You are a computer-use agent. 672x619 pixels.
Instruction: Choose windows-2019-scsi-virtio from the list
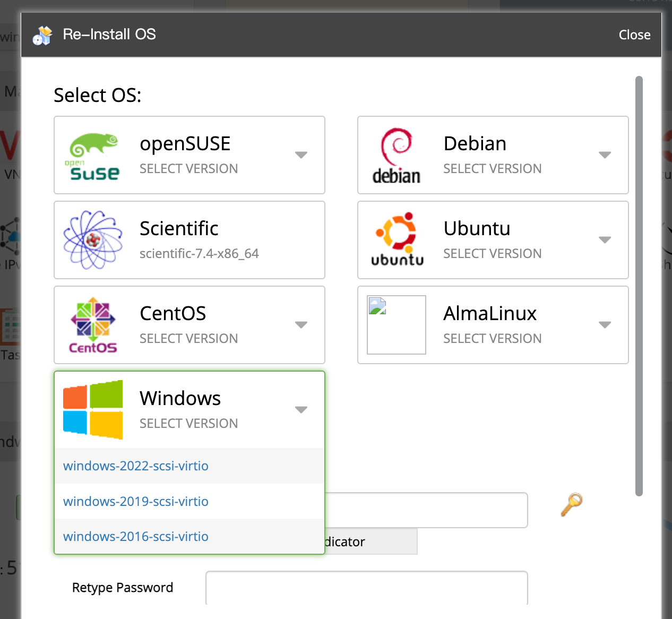pyautogui.click(x=189, y=501)
